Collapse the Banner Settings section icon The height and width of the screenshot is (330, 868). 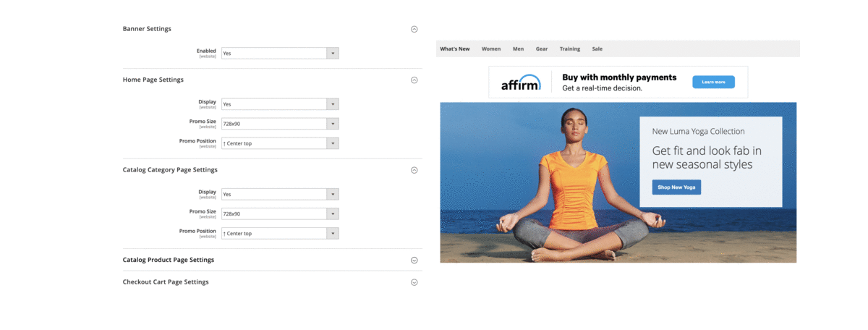coord(414,29)
